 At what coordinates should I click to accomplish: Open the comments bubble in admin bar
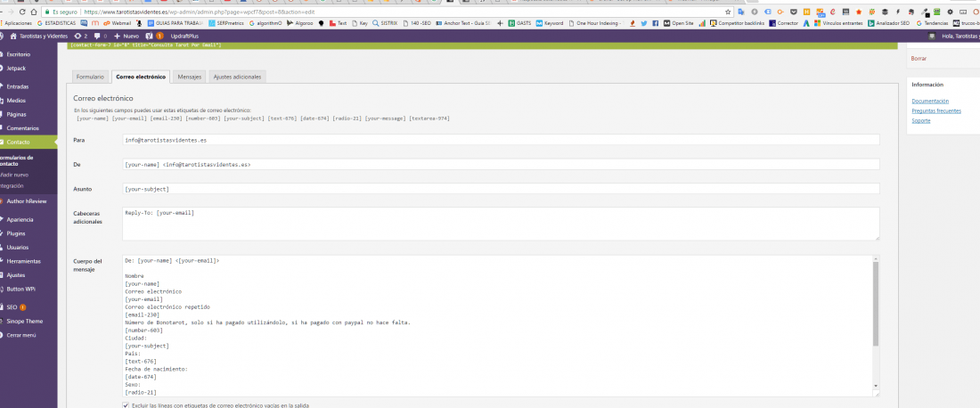pyautogui.click(x=100, y=37)
